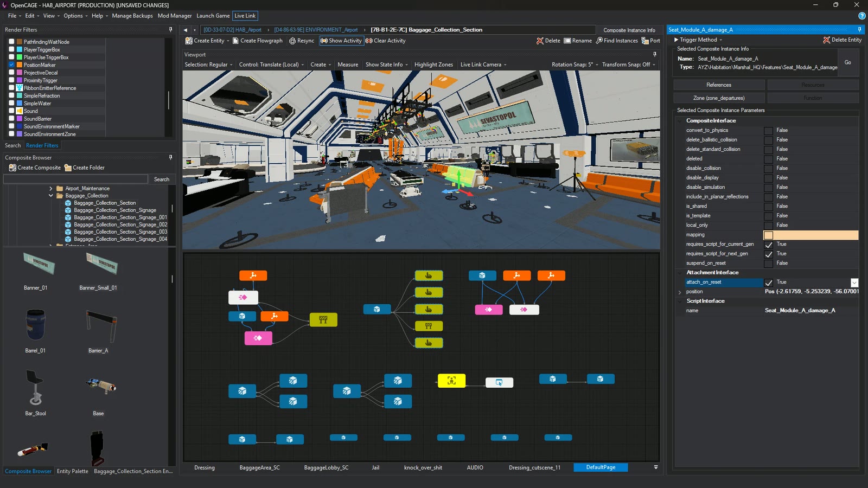Click the back navigation arrow in breadcrumb
868x488 pixels.
186,30
